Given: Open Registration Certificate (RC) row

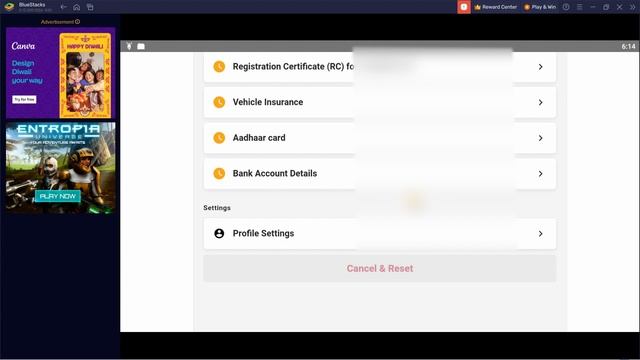Looking at the screenshot, I should coord(380,67).
